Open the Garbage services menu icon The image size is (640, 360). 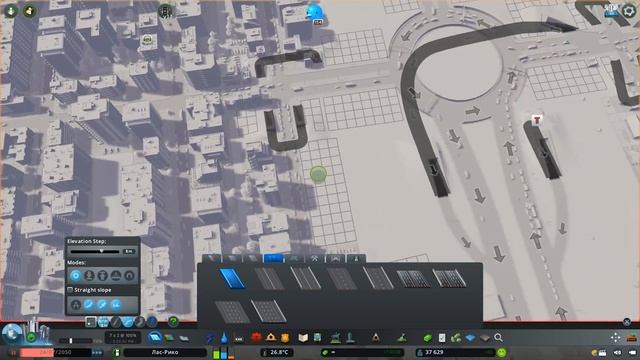point(239,338)
